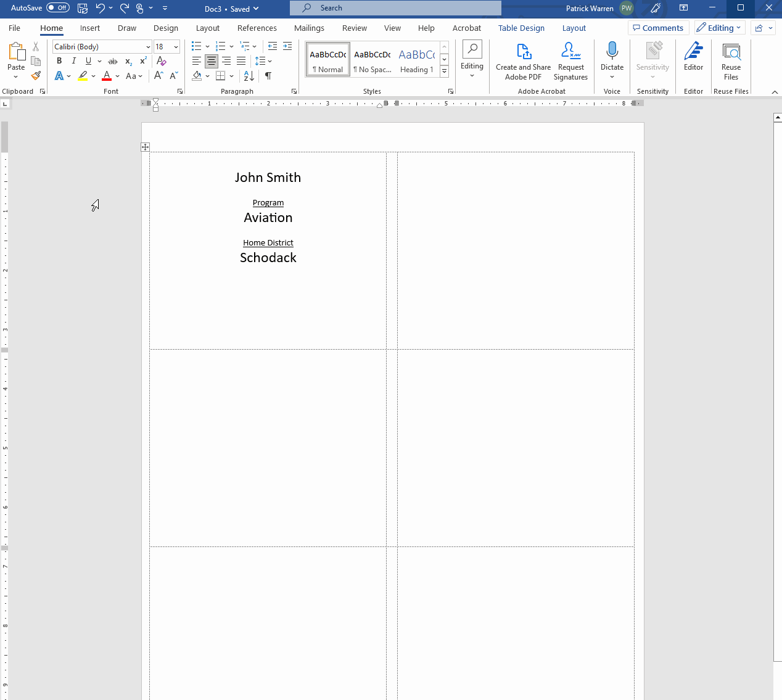Image resolution: width=782 pixels, height=700 pixels.
Task: Click the Comments button
Action: [x=658, y=28]
